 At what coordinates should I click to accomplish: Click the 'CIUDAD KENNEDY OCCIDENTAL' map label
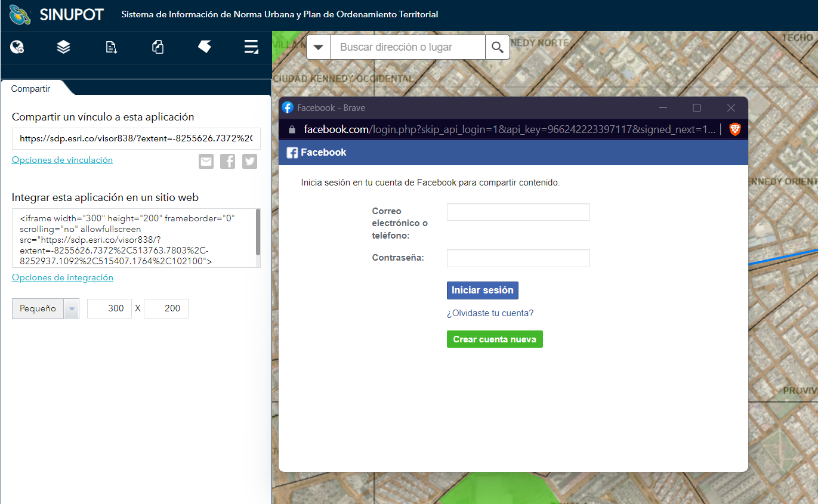[x=343, y=79]
